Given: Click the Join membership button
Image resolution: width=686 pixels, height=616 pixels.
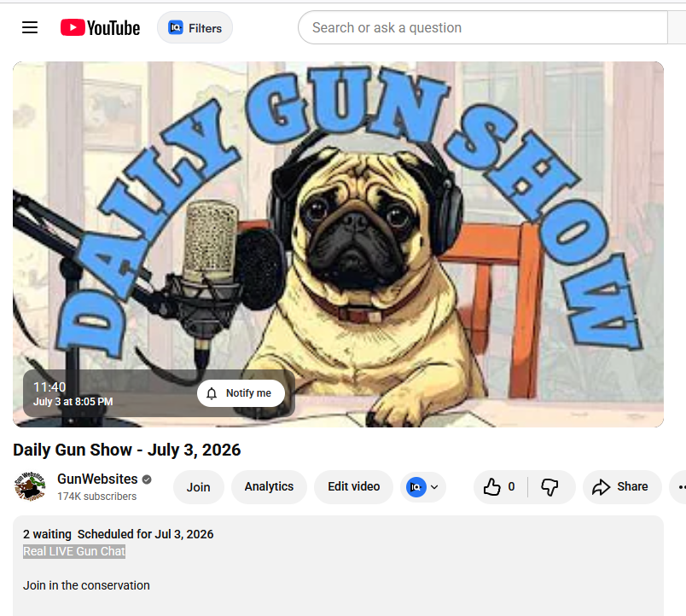Looking at the screenshot, I should 199,487.
